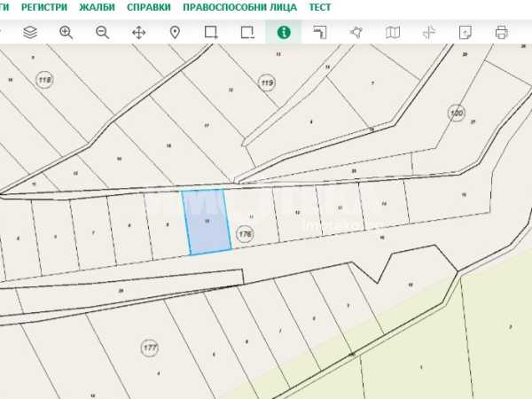Toggle the green info identify tool
This screenshot has width=532, height=399.
(284, 33)
